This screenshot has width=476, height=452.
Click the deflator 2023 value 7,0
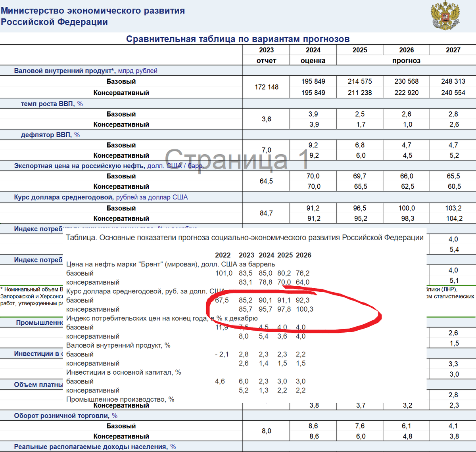tap(267, 150)
